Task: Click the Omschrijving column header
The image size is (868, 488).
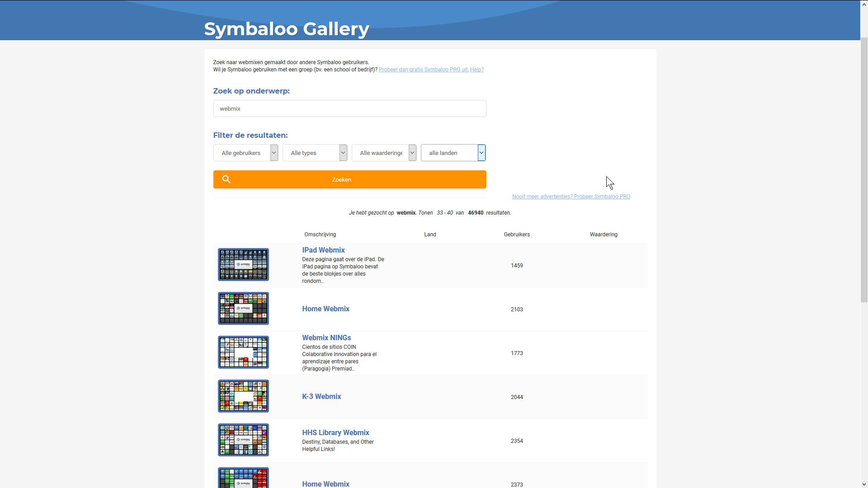Action: tap(320, 235)
